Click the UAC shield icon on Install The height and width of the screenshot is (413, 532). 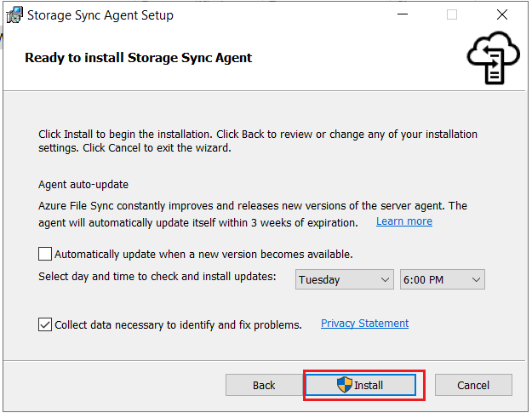coord(345,385)
